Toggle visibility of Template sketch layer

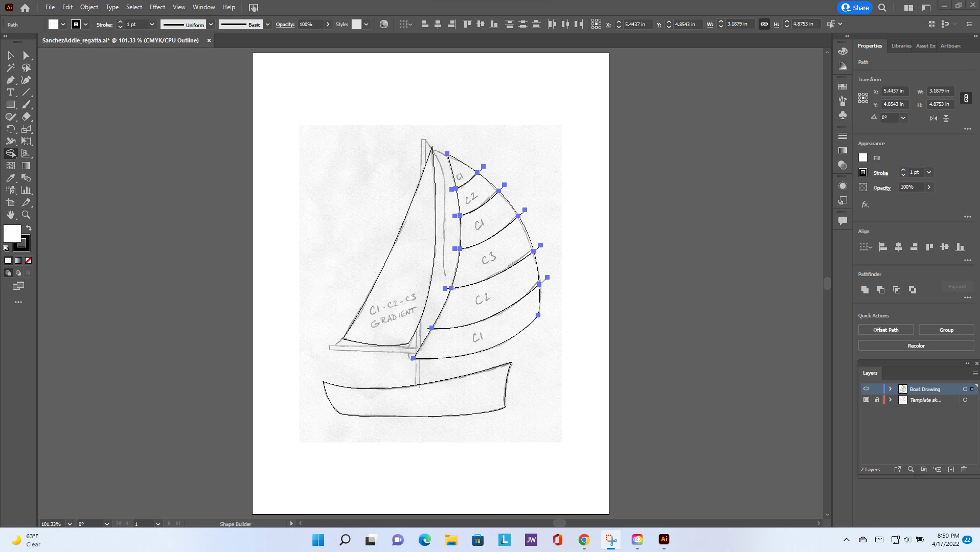coord(866,400)
